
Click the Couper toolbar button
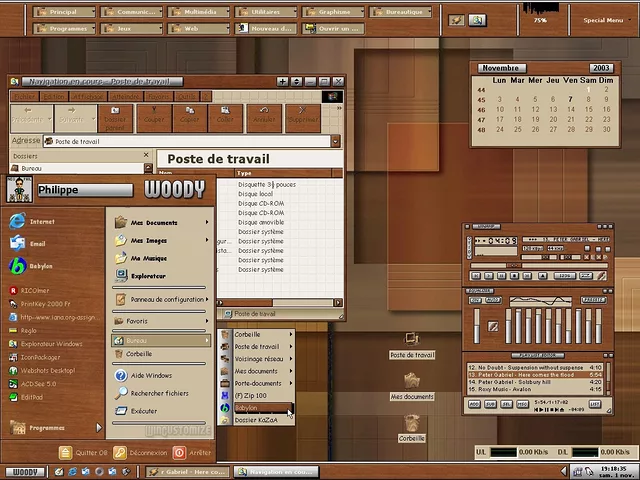tap(154, 115)
